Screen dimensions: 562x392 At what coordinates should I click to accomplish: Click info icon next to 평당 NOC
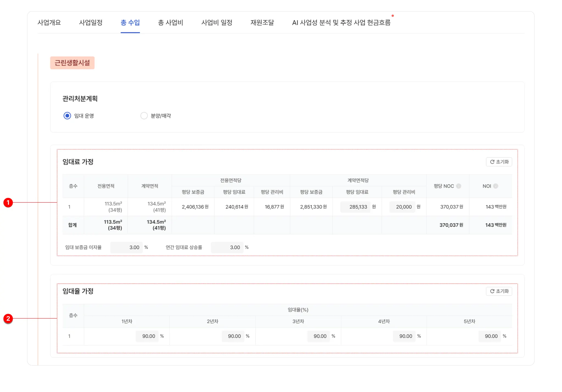click(459, 186)
